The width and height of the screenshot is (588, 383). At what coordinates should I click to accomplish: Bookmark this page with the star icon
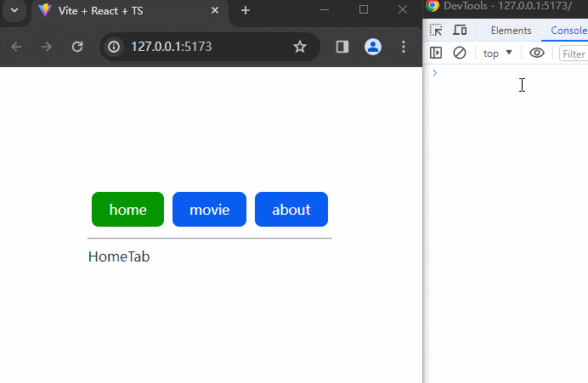coord(299,47)
